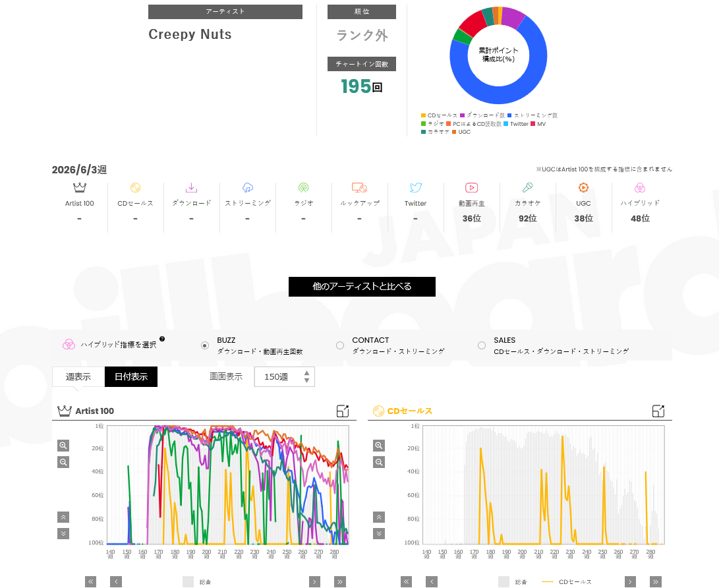Open the help tooltip beside ハイブリッド指標を選択
The image size is (719, 588).
click(162, 339)
